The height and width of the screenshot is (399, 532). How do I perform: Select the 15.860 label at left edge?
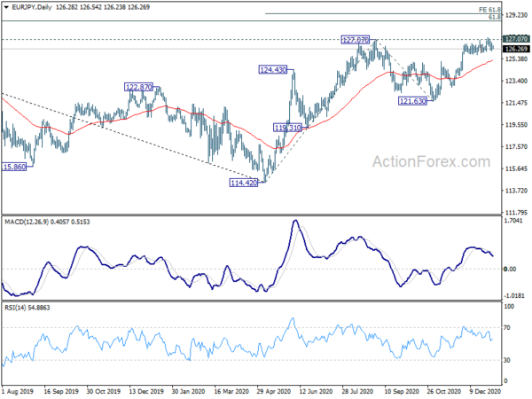coord(14,167)
